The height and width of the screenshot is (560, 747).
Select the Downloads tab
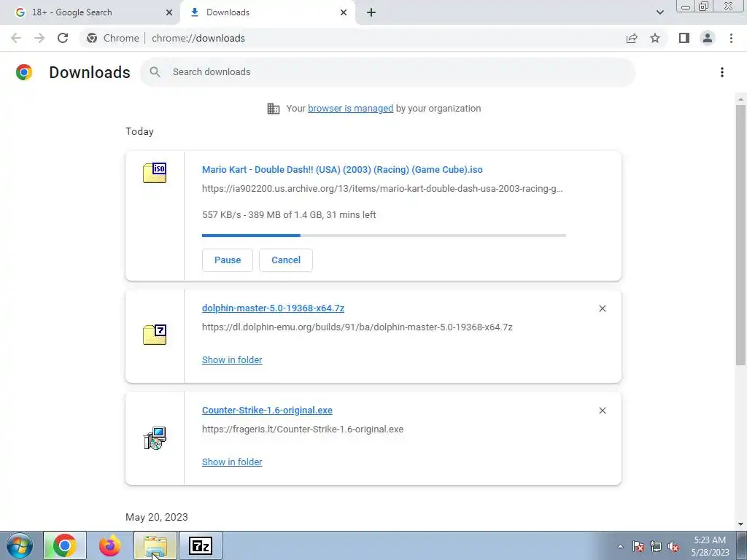(268, 12)
